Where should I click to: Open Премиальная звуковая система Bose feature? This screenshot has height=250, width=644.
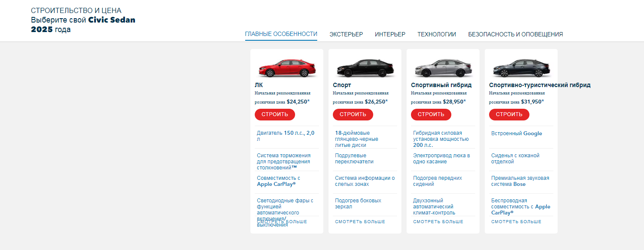tap(521, 181)
